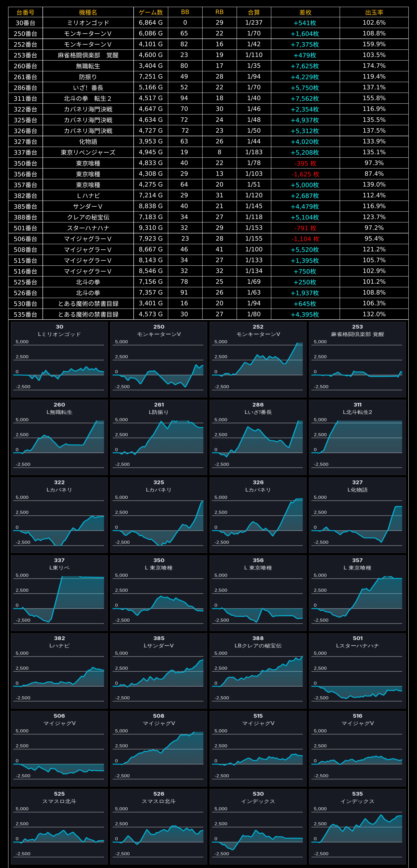The width and height of the screenshot is (417, 868).
Task: View the graph card 286 Lいざ!番長
Action: tap(258, 437)
